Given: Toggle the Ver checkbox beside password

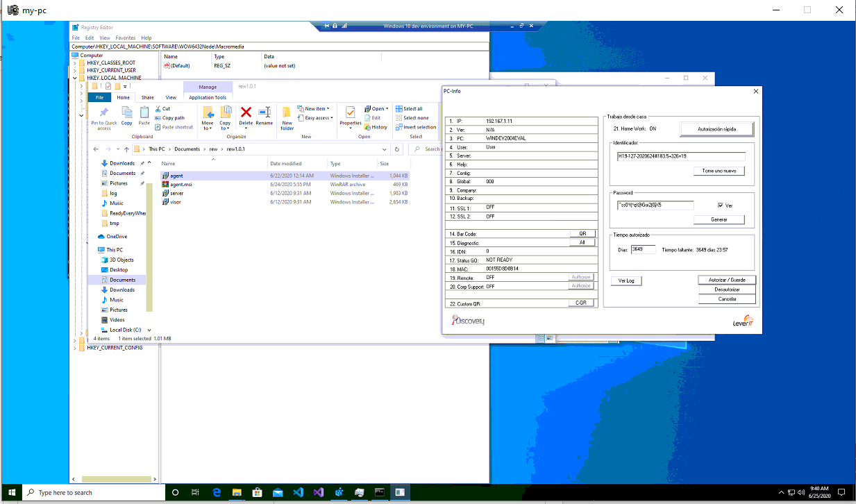Looking at the screenshot, I should coord(721,205).
